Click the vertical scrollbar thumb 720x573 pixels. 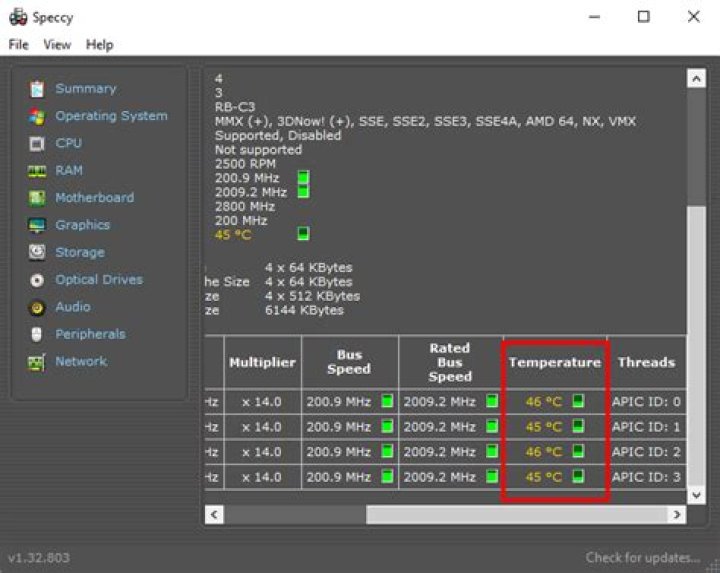point(696,346)
